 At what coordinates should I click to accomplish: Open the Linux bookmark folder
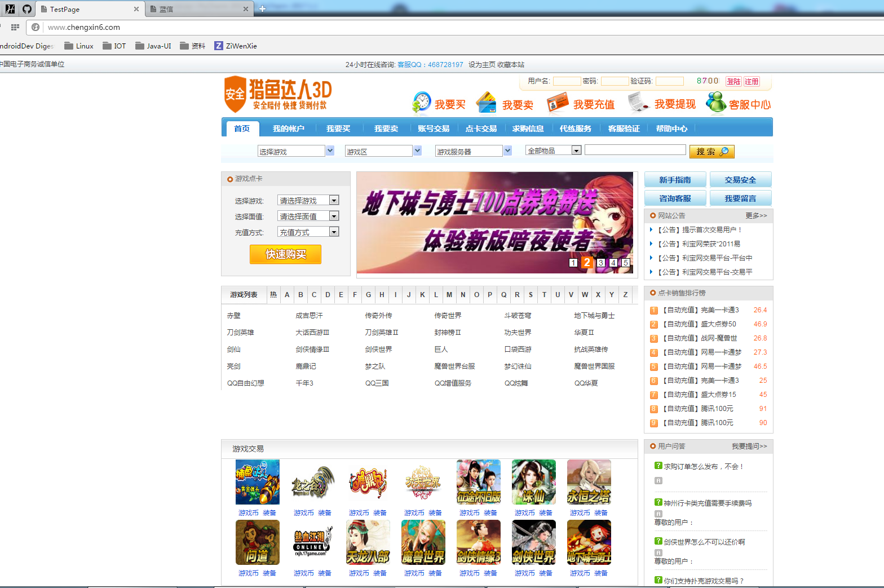[x=79, y=46]
